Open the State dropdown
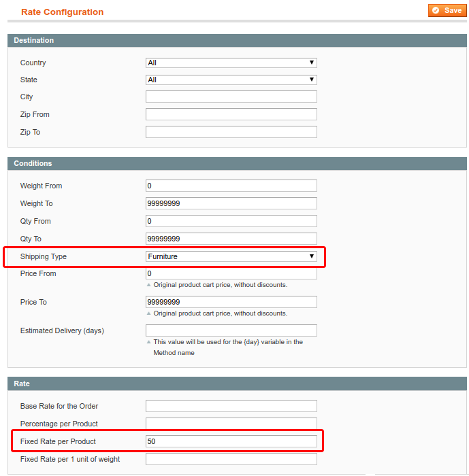 (x=231, y=80)
